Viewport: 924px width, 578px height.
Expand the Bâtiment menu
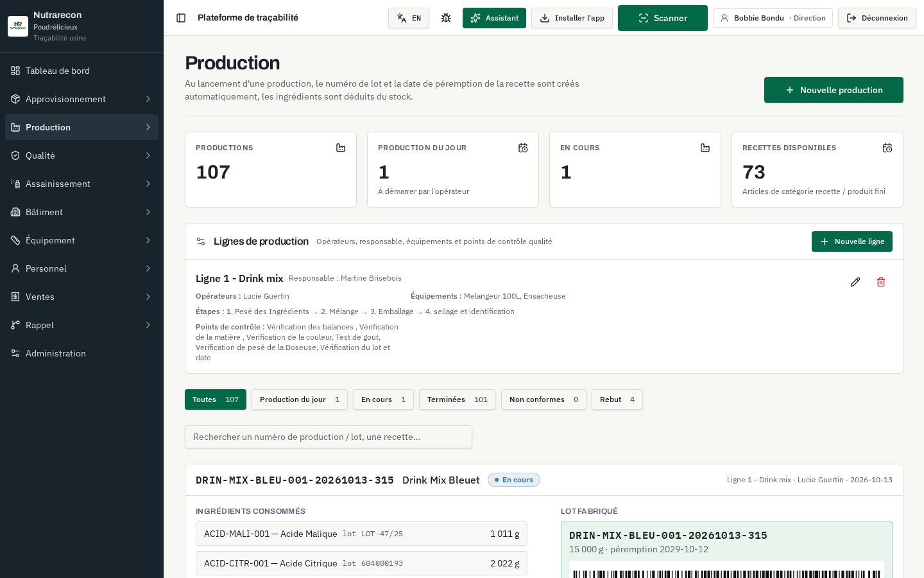[81, 212]
